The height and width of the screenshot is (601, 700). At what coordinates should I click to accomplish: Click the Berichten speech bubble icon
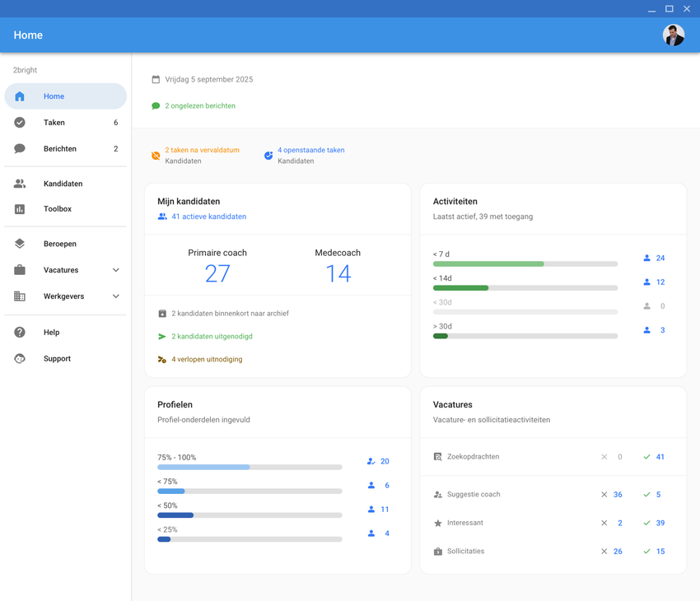pos(20,149)
